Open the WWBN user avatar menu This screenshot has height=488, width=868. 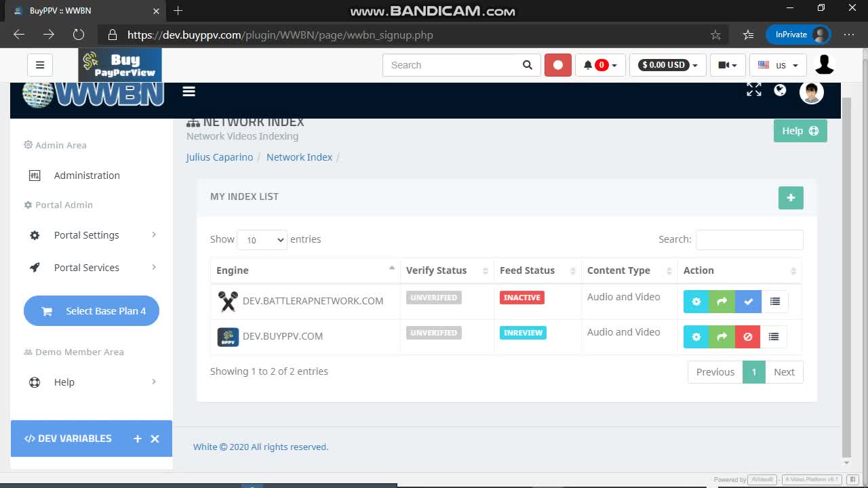tap(811, 92)
